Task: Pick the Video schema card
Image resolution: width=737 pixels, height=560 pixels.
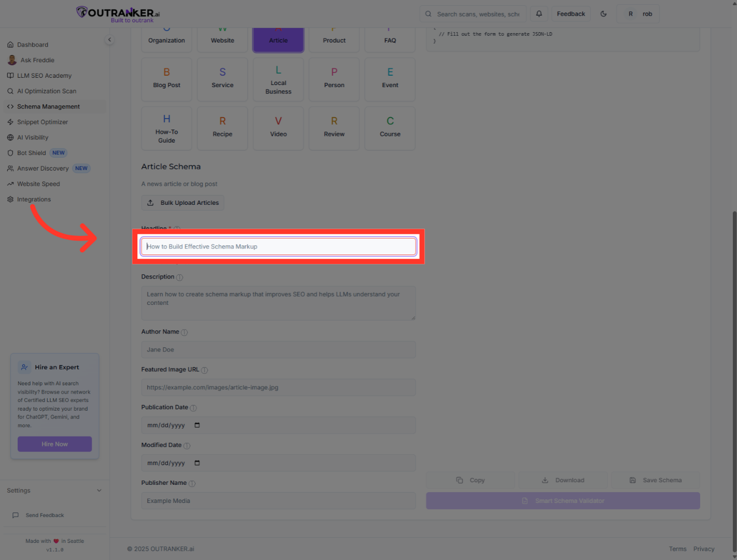Action: click(278, 129)
